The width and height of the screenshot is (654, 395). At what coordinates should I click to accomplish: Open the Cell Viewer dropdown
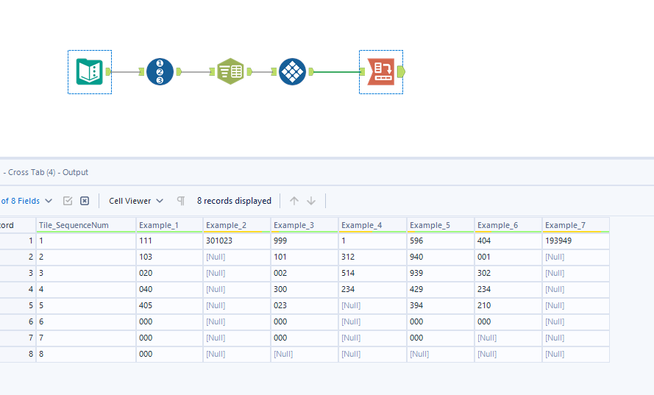coord(136,201)
